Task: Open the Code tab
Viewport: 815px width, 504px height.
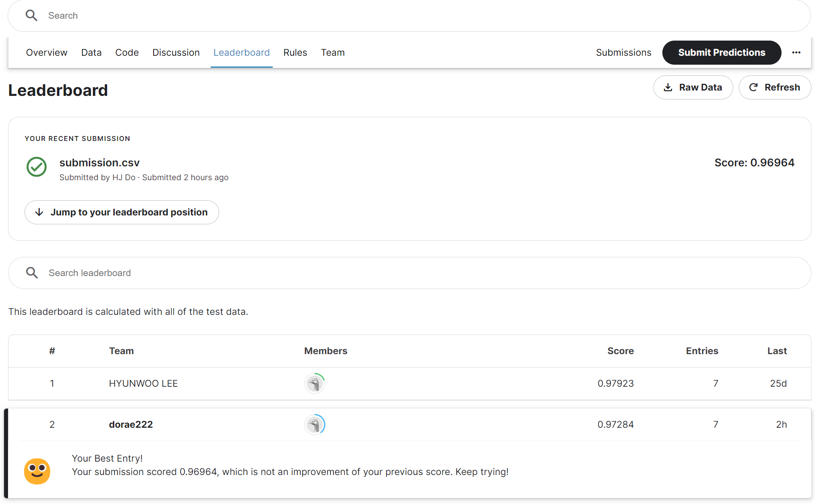Action: 127,53
